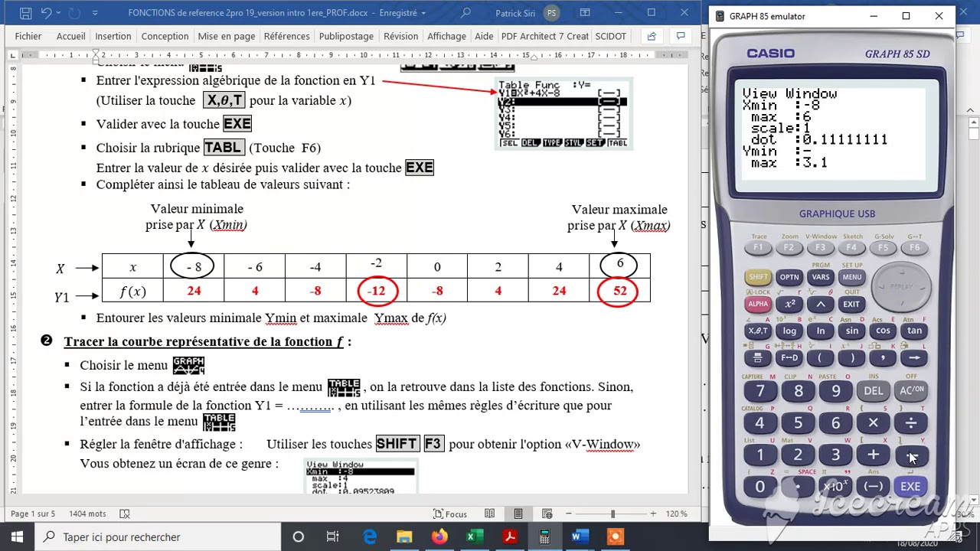980x551 pixels.
Task: Open the Mise en page tab
Action: click(x=227, y=36)
